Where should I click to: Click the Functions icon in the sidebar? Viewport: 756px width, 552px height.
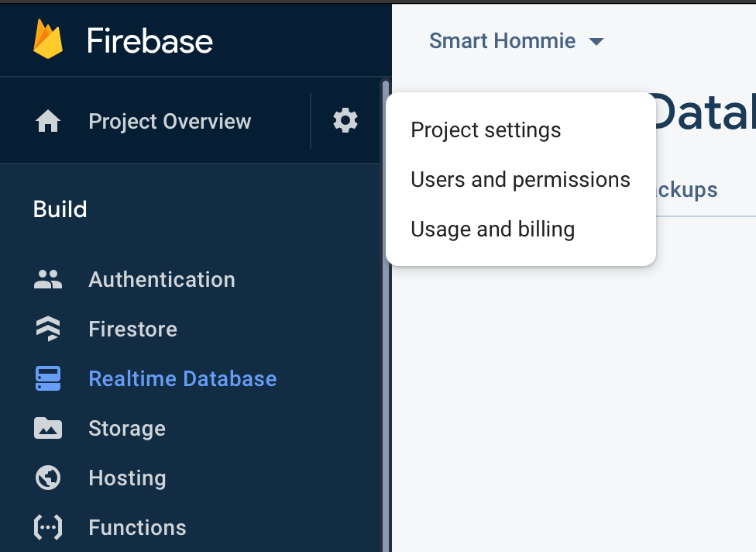[x=48, y=527]
